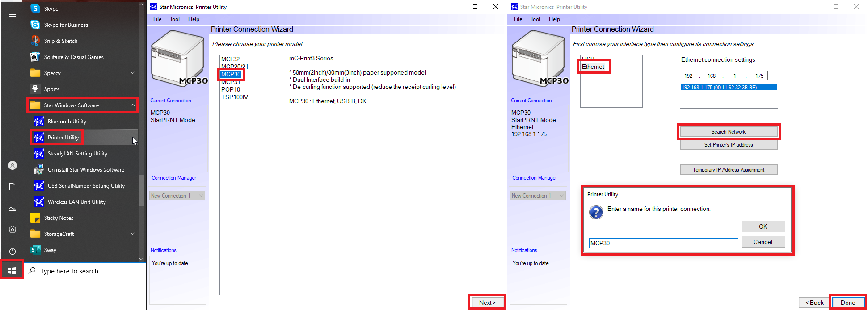This screenshot has height=311, width=868.
Task: Select TSP100IV in printer model list
Action: 235,97
